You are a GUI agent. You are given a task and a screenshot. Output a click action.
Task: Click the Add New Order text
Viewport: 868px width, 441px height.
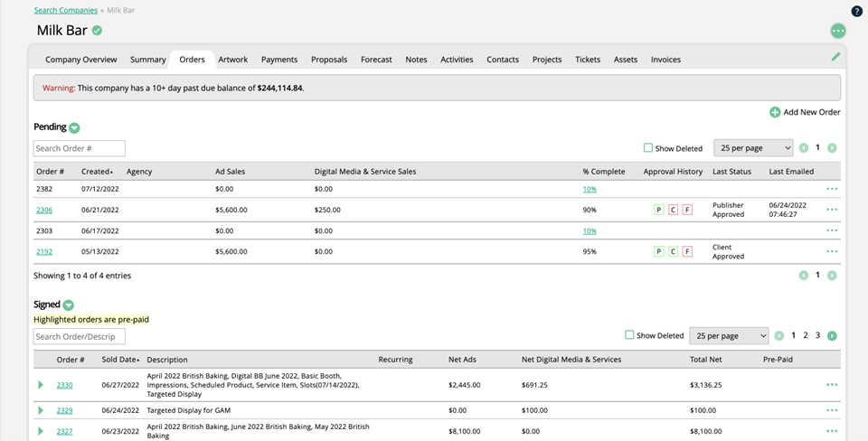812,112
